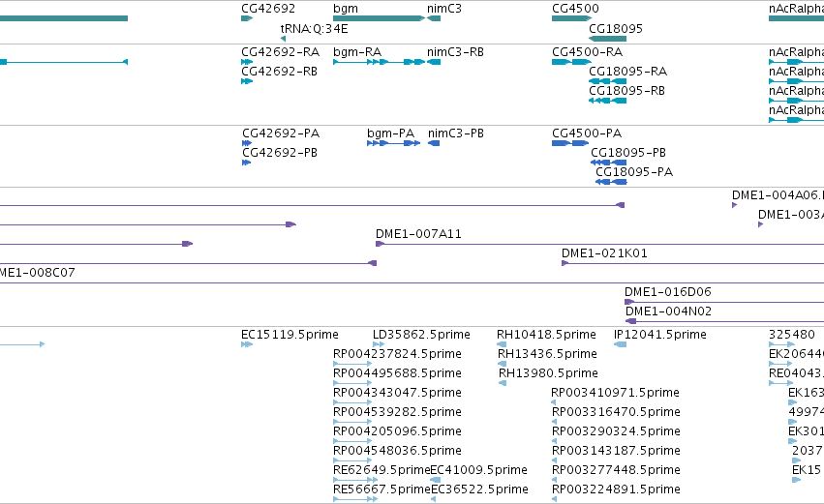Image resolution: width=824 pixels, height=504 pixels.
Task: Click the DME1-007A11 clone label
Action: pos(418,234)
